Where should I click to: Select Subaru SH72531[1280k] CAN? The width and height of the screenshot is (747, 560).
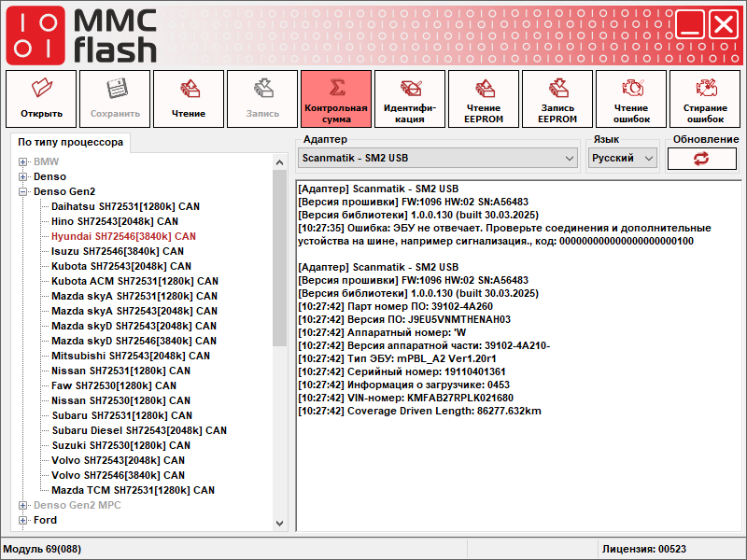click(x=122, y=415)
